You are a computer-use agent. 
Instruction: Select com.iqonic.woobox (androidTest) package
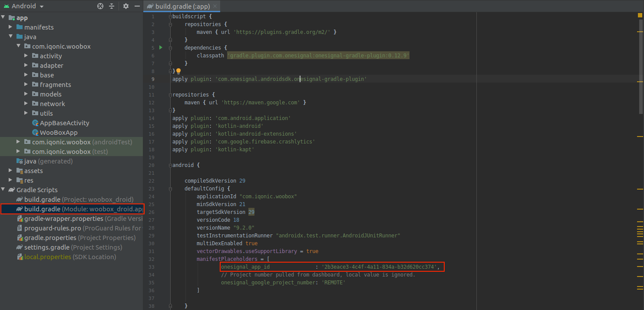82,142
